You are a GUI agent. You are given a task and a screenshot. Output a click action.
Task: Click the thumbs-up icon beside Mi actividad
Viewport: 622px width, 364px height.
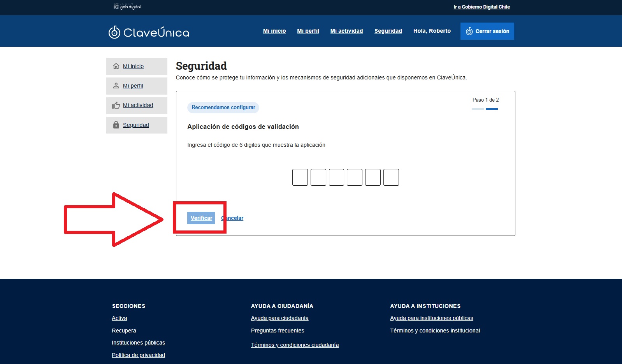pyautogui.click(x=116, y=105)
